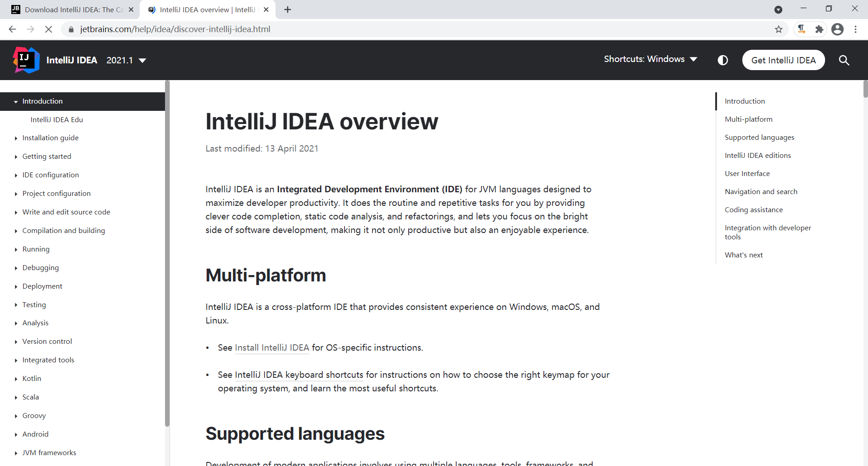The width and height of the screenshot is (868, 466).
Task: Bookmark this page with the star icon
Action: tap(778, 29)
